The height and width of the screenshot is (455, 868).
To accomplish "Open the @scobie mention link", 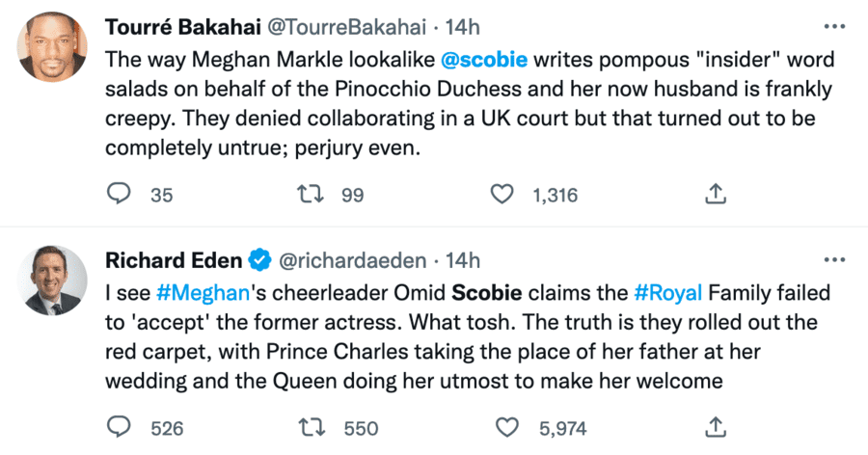I will (x=484, y=60).
